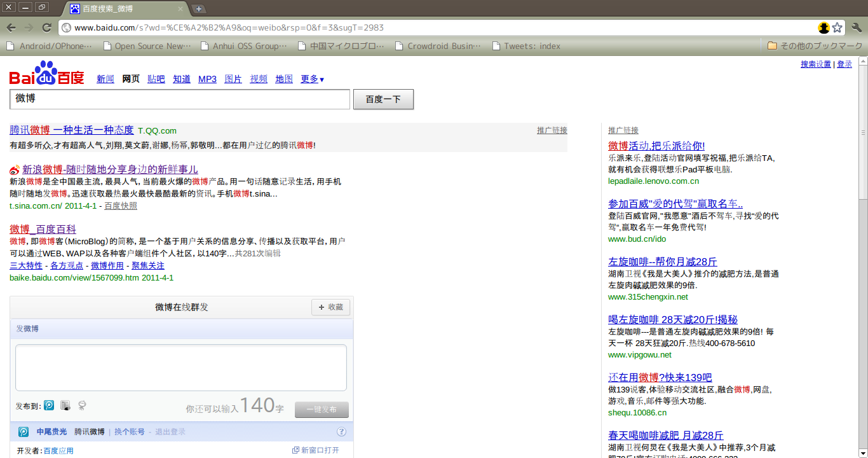This screenshot has height=458, width=868.
Task: Click the Baidu paw logo
Action: coord(46,73)
